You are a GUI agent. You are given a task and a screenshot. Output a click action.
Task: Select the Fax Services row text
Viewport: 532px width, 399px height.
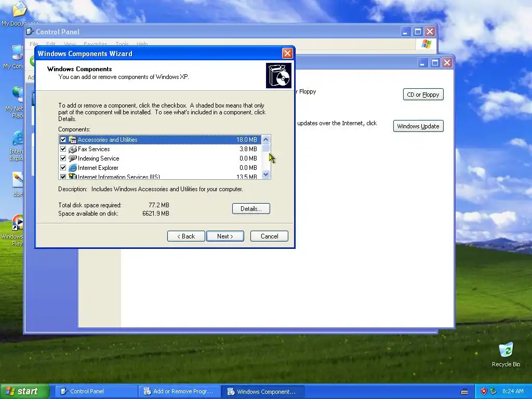(x=94, y=149)
